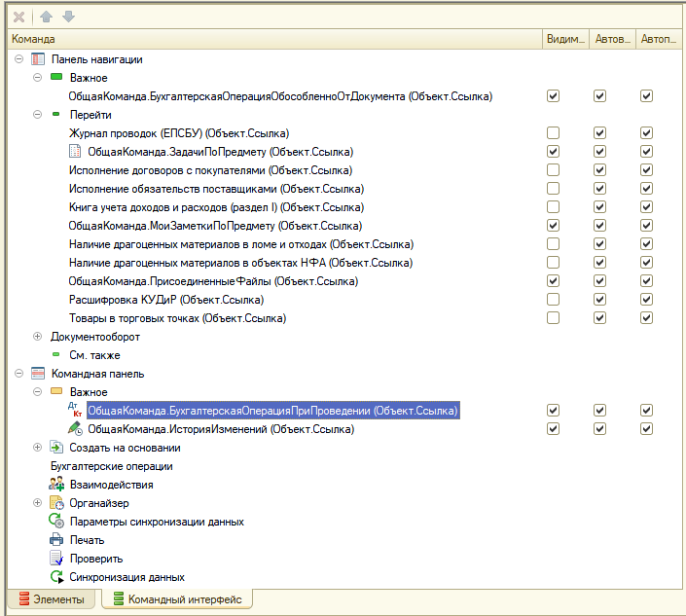Viewport: 686px width, 616px height.
Task: Expand the Документооборот group
Action: click(38, 337)
